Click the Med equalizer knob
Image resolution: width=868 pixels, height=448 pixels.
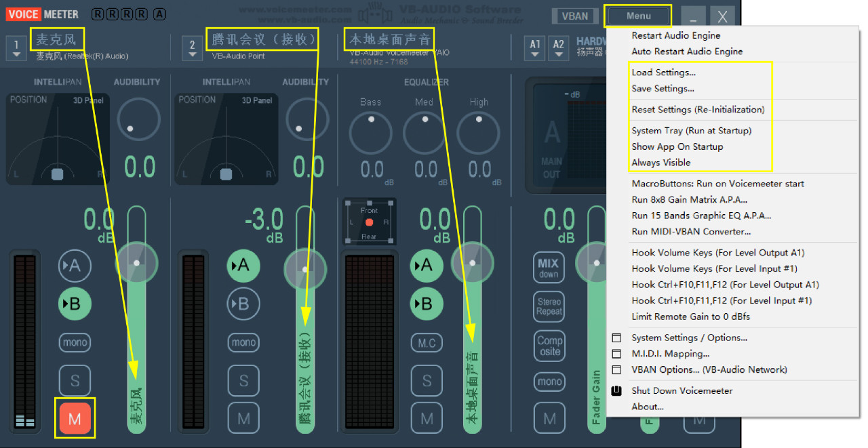click(x=425, y=132)
